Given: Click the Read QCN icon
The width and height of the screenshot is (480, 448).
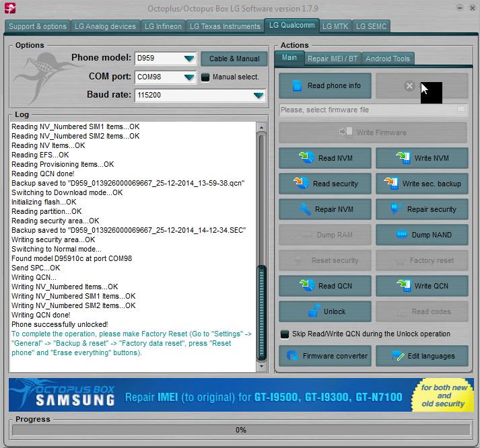Looking at the screenshot, I should tap(307, 285).
